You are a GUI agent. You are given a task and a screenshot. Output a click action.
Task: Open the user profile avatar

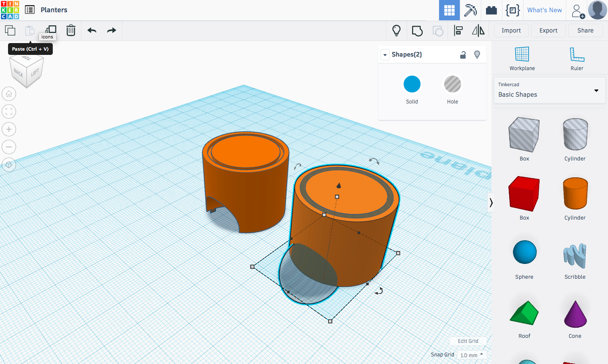(597, 10)
